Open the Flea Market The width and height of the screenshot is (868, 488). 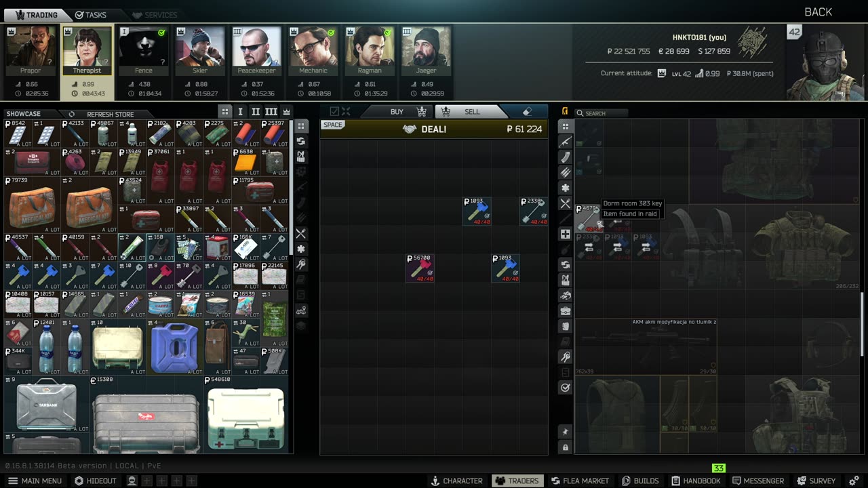[x=580, y=481]
